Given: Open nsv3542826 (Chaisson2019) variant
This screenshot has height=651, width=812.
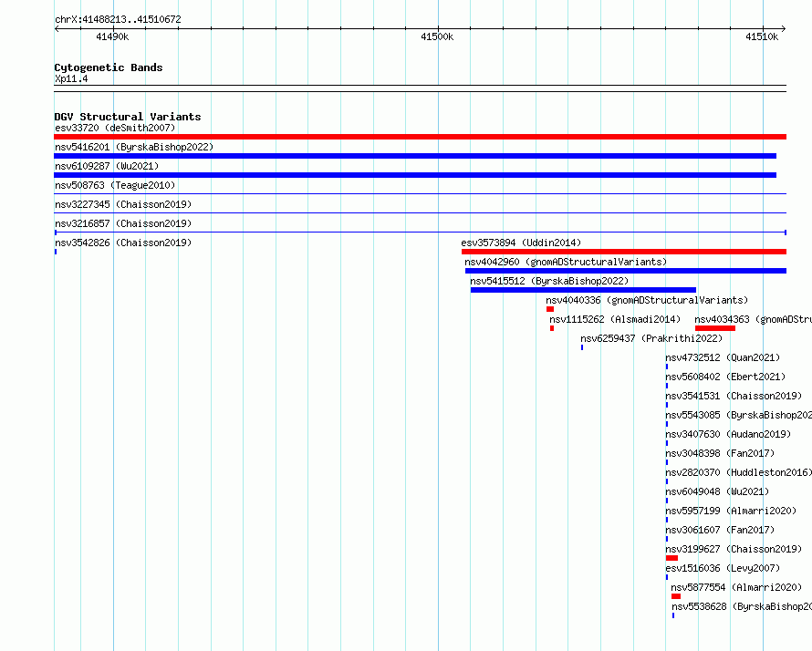Looking at the screenshot, I should 123,243.
